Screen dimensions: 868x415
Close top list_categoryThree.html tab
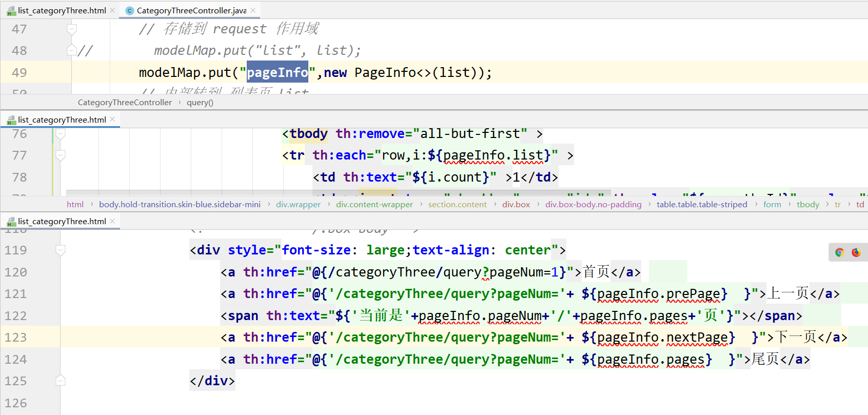coord(112,10)
